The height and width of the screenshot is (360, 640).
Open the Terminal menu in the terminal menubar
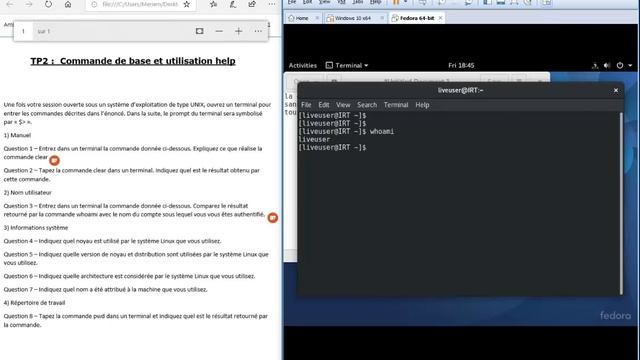click(x=396, y=105)
